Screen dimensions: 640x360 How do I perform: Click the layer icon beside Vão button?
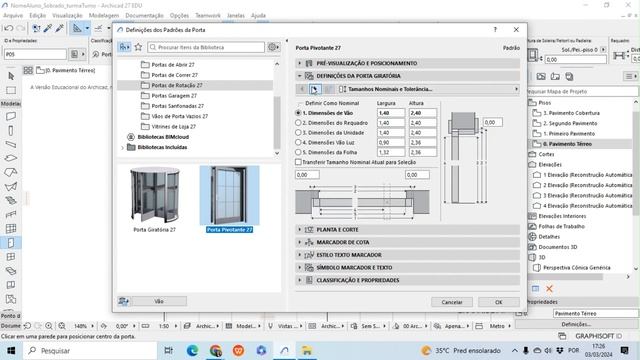pyautogui.click(x=123, y=301)
